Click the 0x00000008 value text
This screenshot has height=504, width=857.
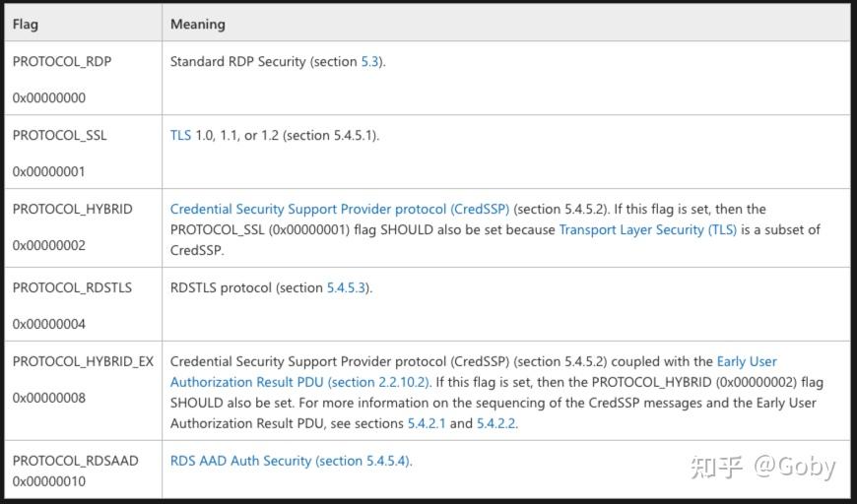pos(49,399)
